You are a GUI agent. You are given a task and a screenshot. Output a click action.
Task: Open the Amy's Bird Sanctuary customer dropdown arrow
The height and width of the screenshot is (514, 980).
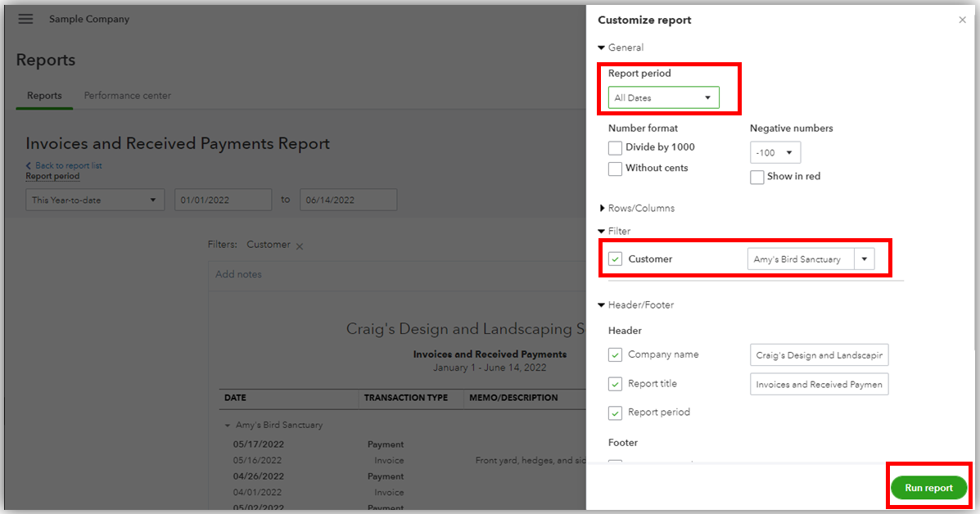coord(865,259)
